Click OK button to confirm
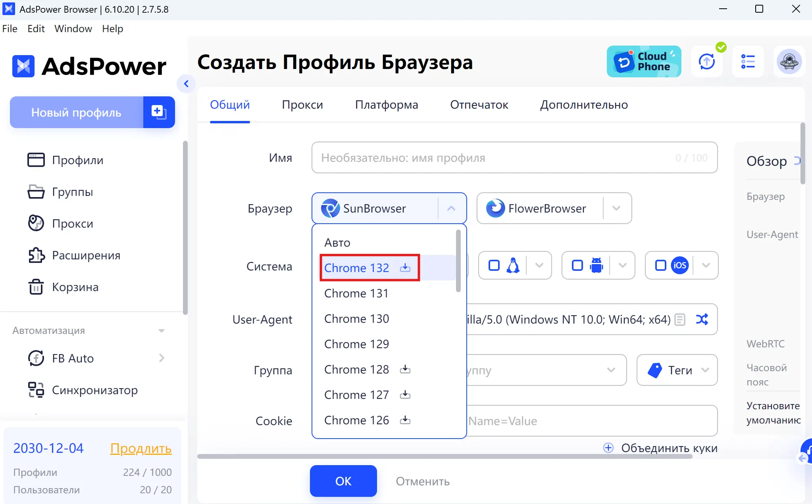This screenshot has height=504, width=812. click(343, 481)
